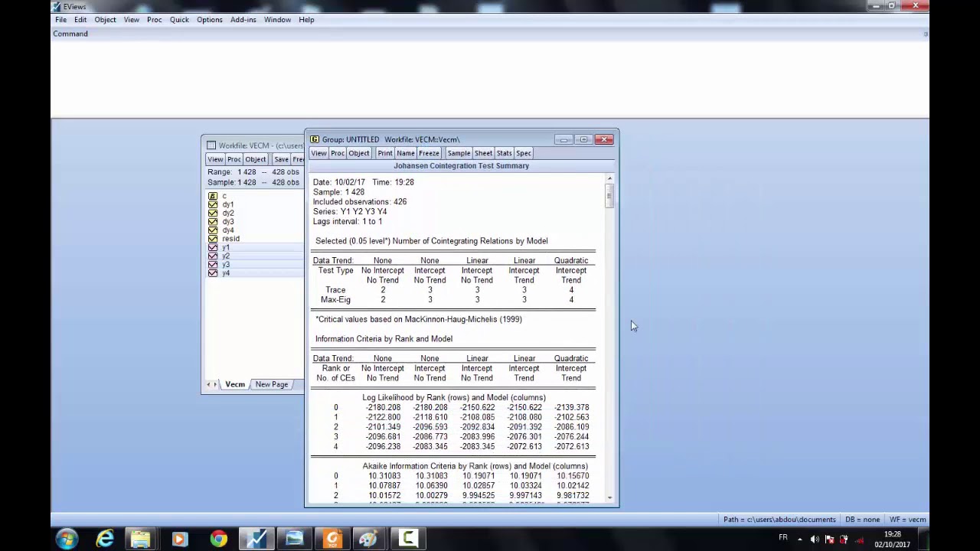Click the log likelihood value -2139.378
The width and height of the screenshot is (980, 551).
(572, 408)
